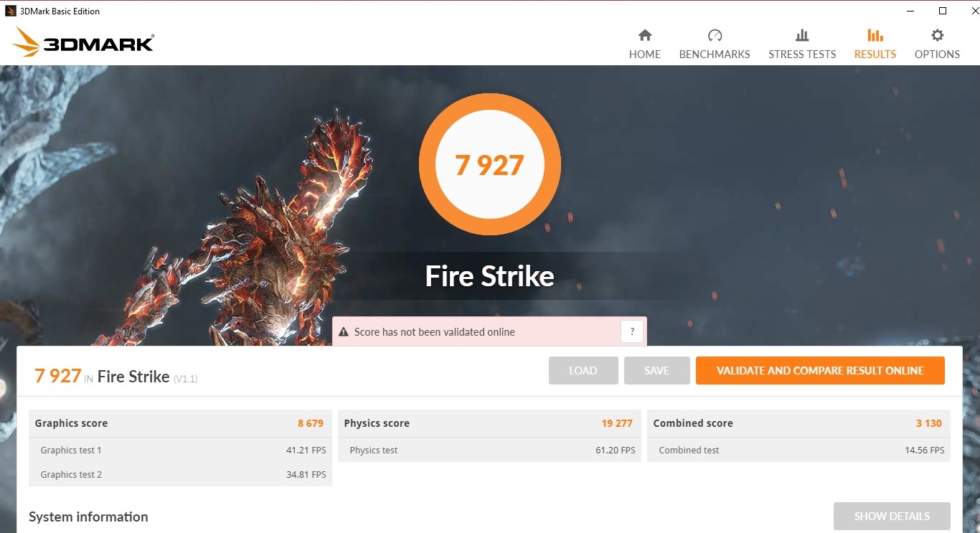980x533 pixels.
Task: Click the 3DMark logo in header
Action: pos(83,42)
